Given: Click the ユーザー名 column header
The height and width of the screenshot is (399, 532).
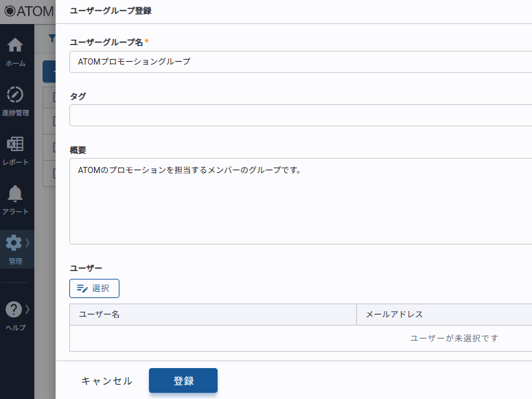Looking at the screenshot, I should pyautogui.click(x=213, y=315).
